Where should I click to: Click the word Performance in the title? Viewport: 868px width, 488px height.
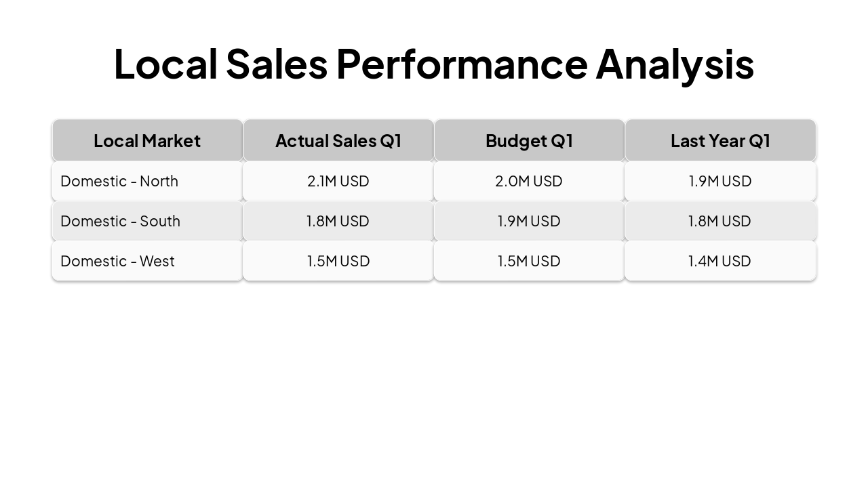click(x=461, y=64)
